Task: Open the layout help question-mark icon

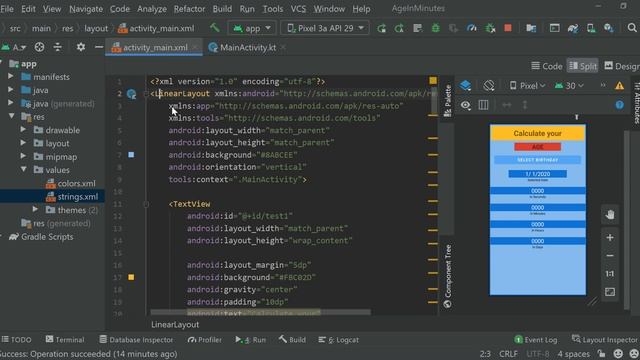Action: 619,105
